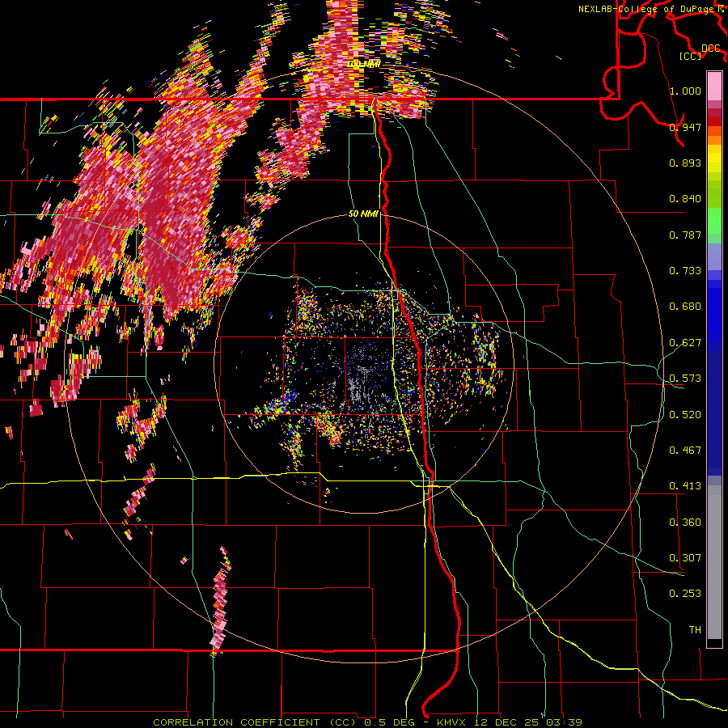Select the 0.787 scale value
The image size is (728, 728).
(685, 235)
